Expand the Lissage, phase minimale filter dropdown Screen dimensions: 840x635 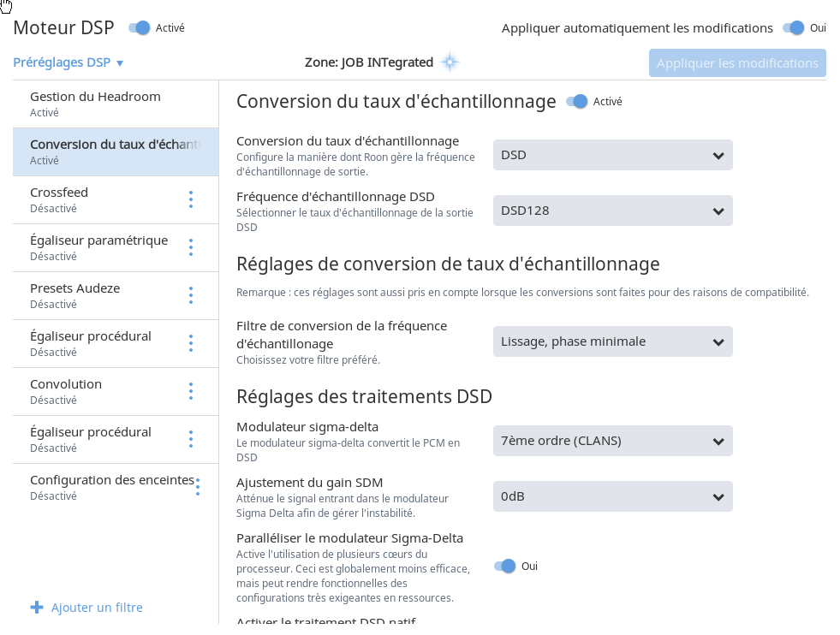click(x=612, y=342)
